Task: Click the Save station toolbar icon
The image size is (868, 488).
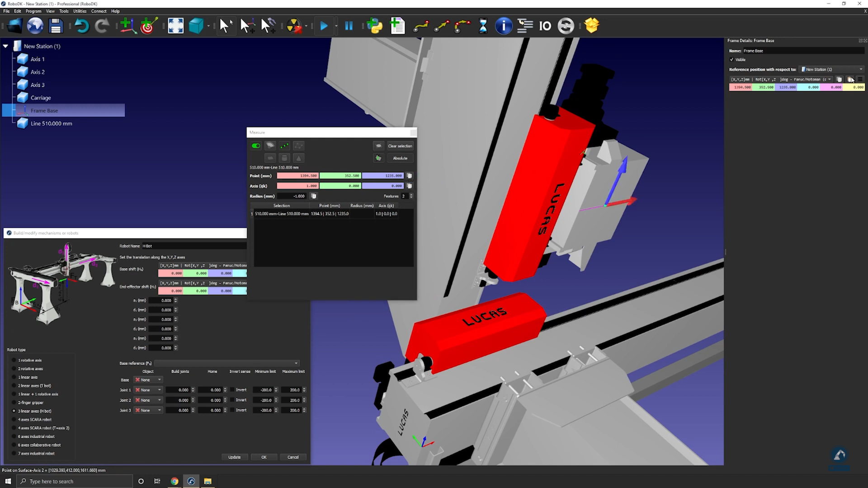Action: click(x=56, y=26)
